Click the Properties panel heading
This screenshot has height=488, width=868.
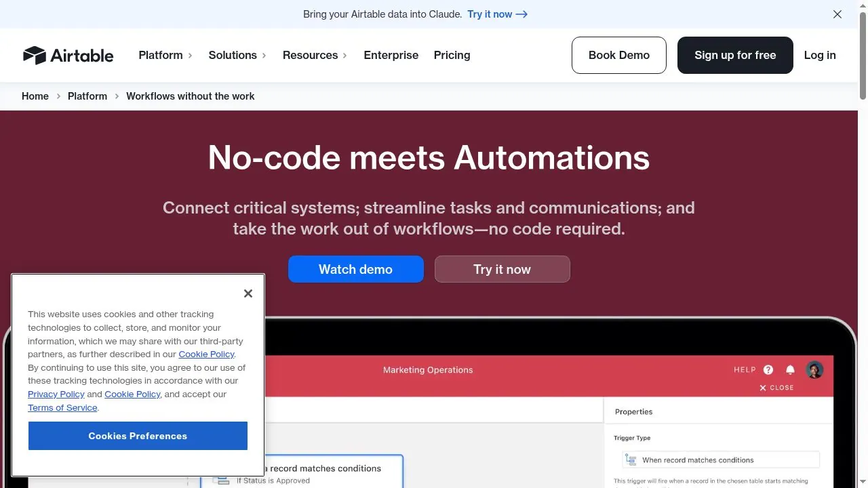pos(633,411)
